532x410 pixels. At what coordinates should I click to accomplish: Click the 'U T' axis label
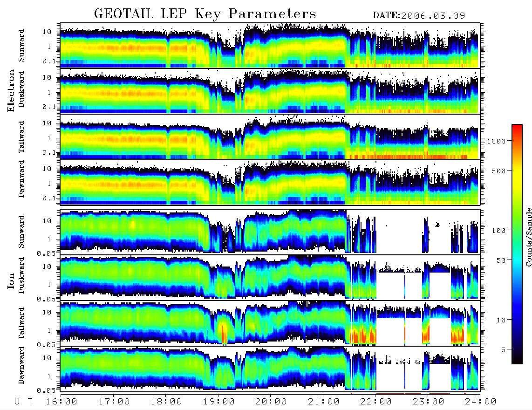pos(24,402)
